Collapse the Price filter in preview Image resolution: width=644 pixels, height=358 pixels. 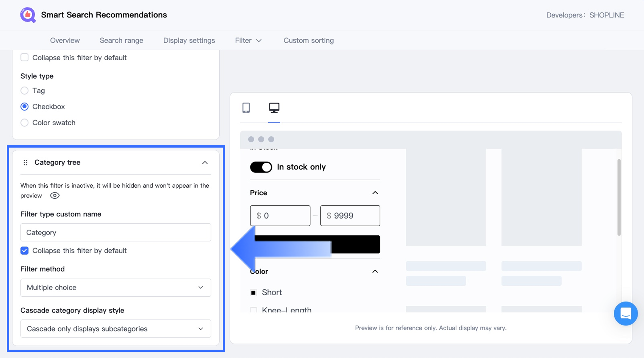tap(375, 193)
